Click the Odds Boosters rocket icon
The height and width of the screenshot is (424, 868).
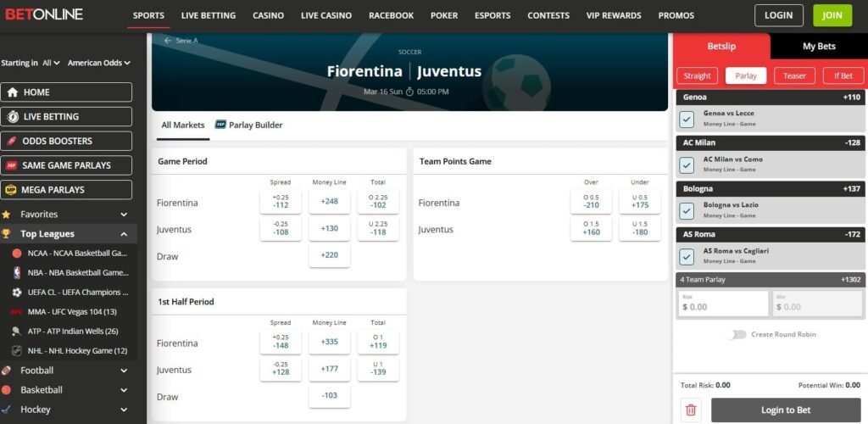(x=11, y=141)
